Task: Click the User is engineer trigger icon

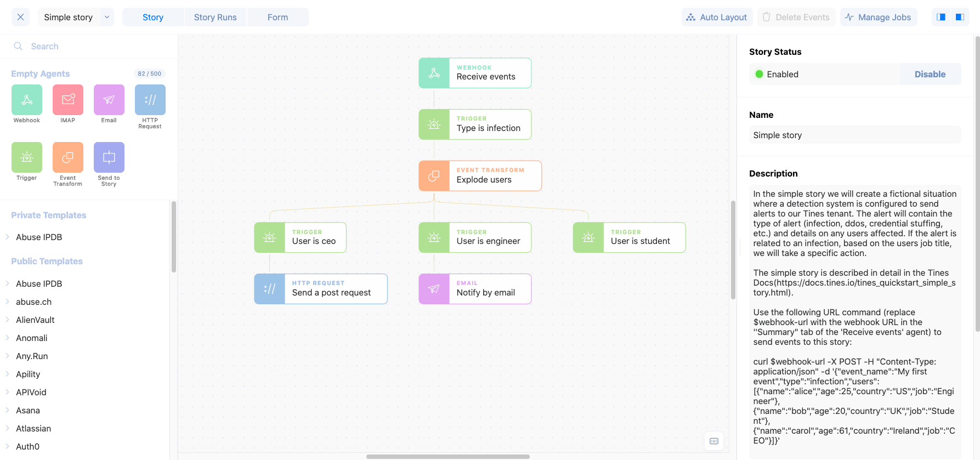Action: 434,237
